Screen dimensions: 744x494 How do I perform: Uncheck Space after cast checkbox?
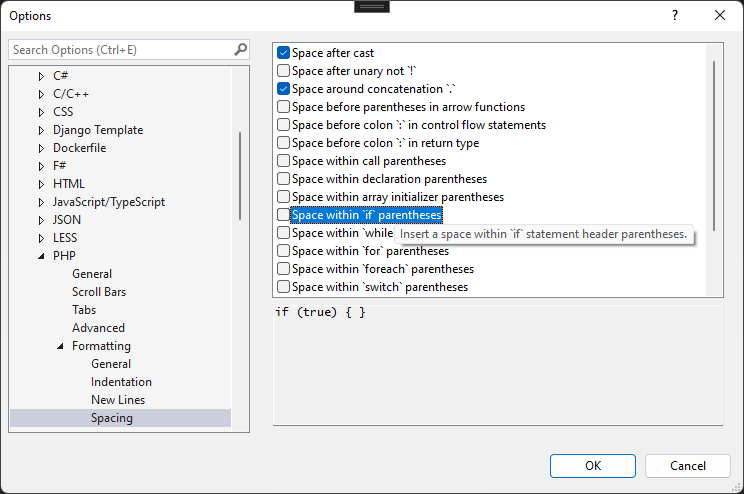coord(284,53)
